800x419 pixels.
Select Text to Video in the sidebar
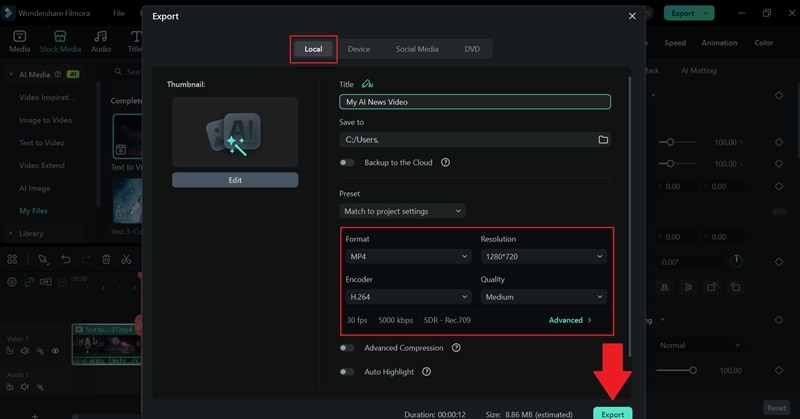point(42,143)
